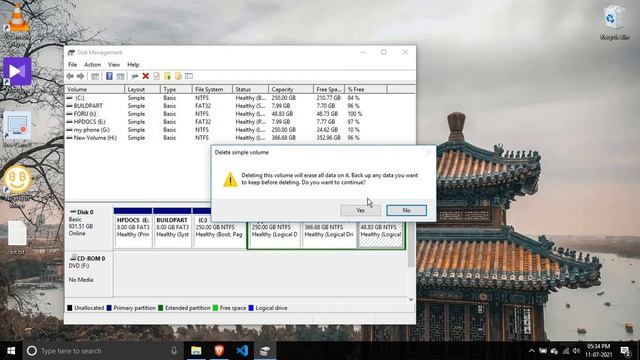Select the my phone (G:) volume row
The height and width of the screenshot is (360, 640).
tap(240, 130)
